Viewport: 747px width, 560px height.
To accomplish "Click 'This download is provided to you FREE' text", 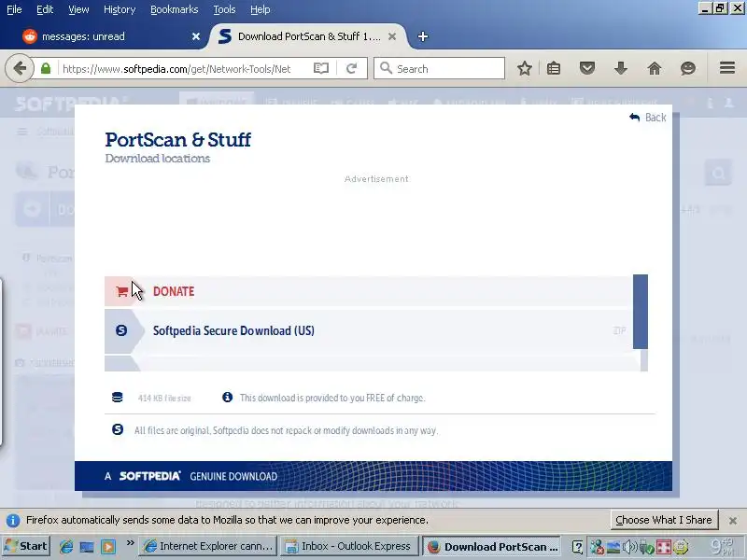I will tap(332, 398).
